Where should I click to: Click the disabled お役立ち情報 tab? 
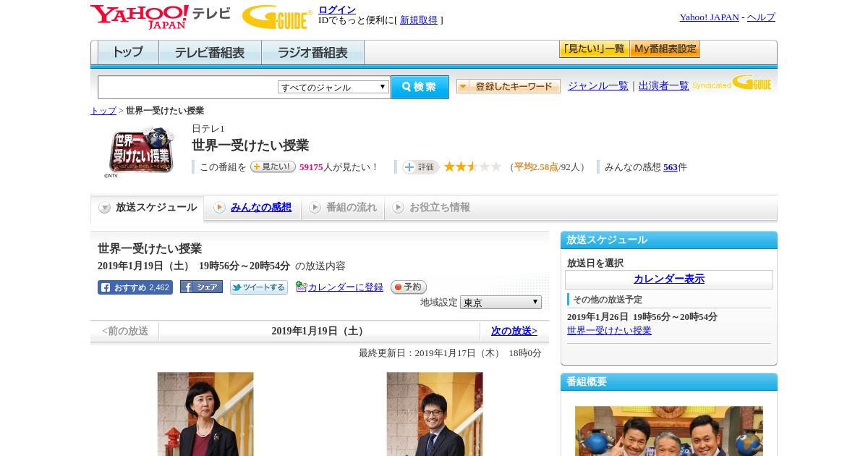pyautogui.click(x=431, y=208)
